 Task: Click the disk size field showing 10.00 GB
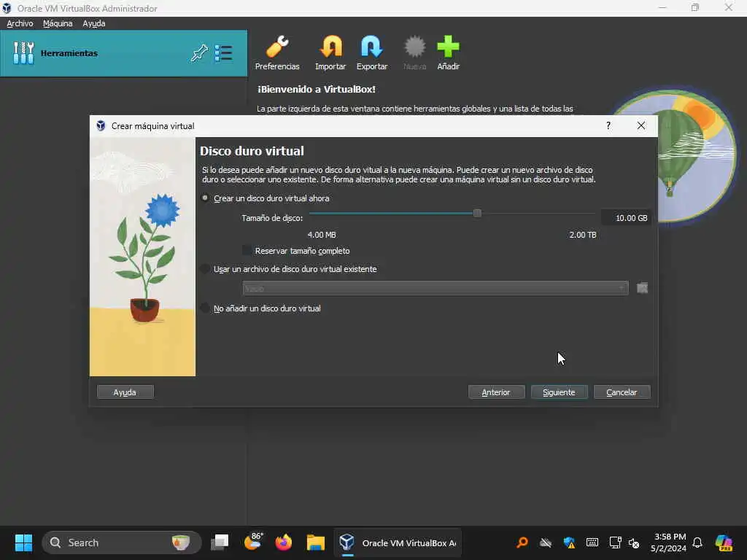coord(626,218)
